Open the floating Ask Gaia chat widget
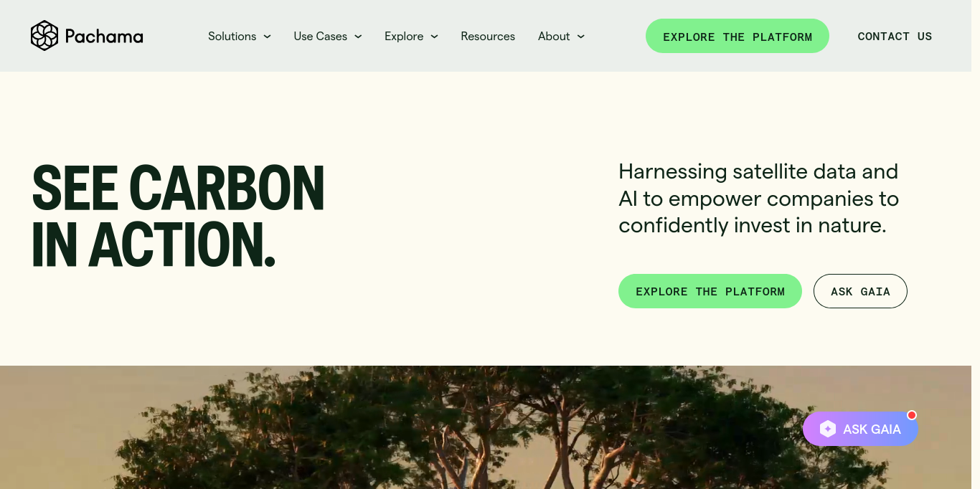 pos(860,429)
